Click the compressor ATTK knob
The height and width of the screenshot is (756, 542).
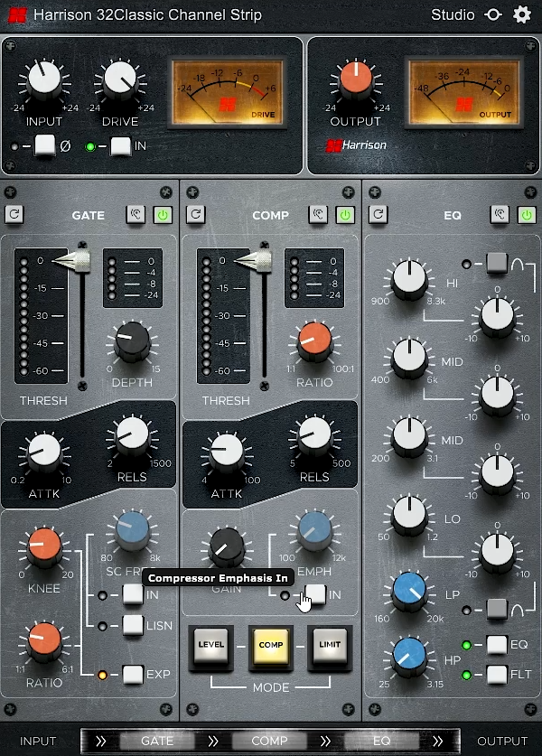(227, 453)
